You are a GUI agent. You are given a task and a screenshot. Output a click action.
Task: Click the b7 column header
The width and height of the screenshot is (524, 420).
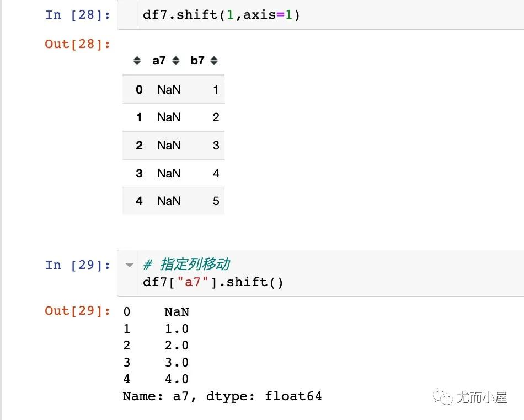197,61
